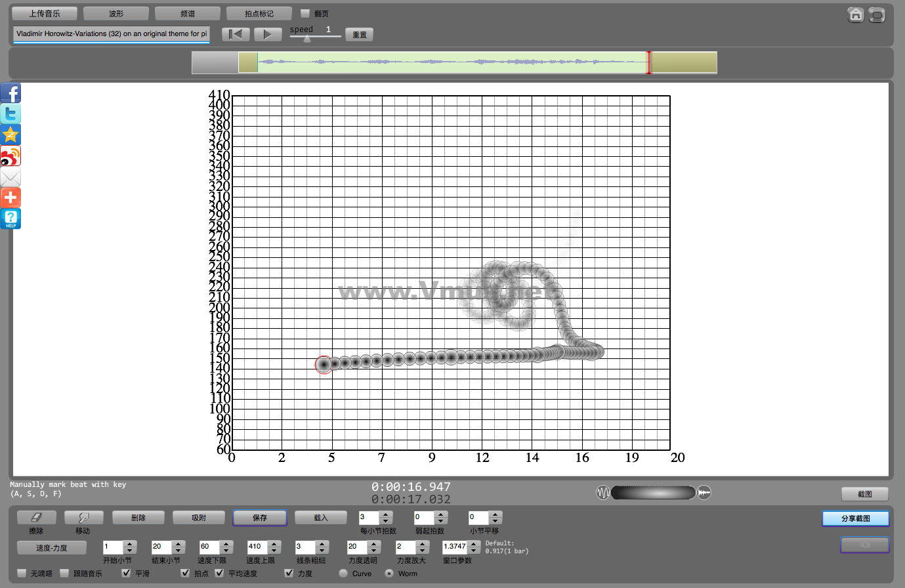This screenshot has height=588, width=905.
Task: Click the email envelope share icon
Action: [x=11, y=177]
